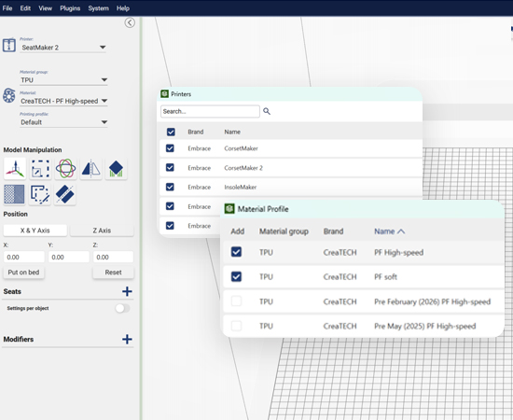
Task: Click the Put on bed button
Action: (23, 273)
